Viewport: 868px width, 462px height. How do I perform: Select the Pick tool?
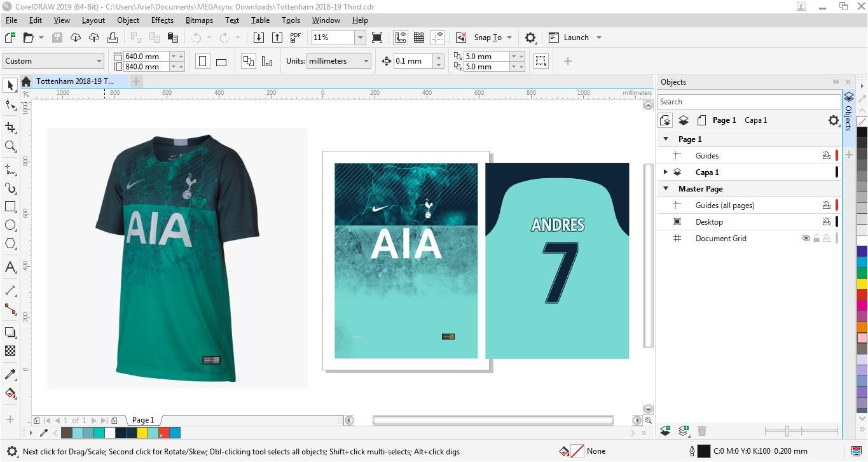tap(10, 85)
